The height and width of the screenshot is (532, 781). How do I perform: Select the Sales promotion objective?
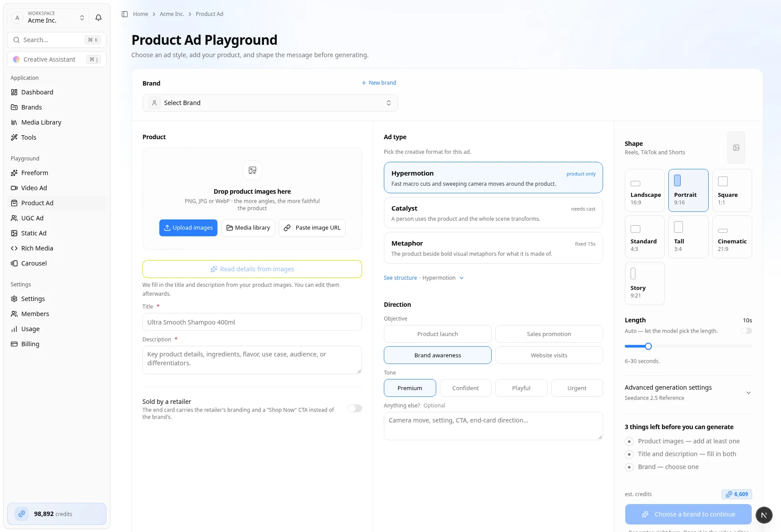549,334
